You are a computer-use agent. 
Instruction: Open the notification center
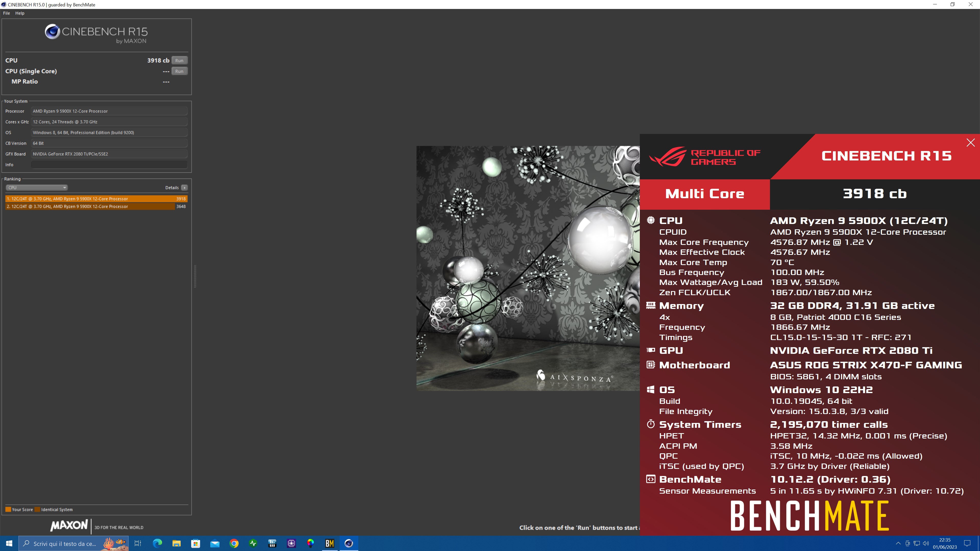[x=967, y=543]
